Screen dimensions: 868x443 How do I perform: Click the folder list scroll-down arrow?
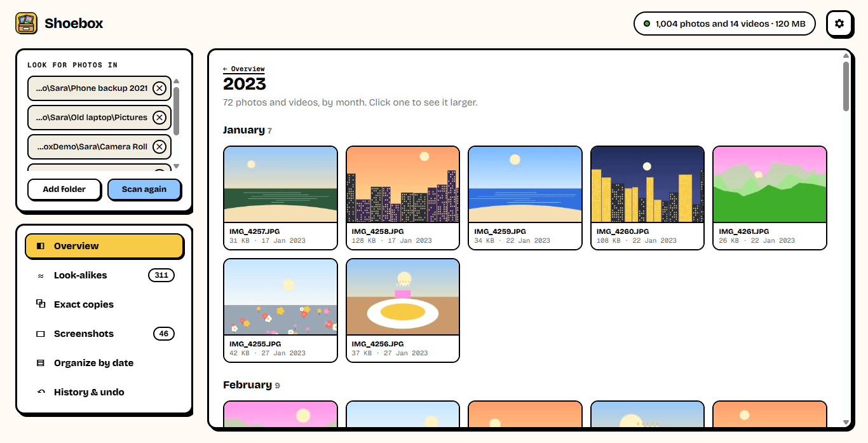[176, 167]
